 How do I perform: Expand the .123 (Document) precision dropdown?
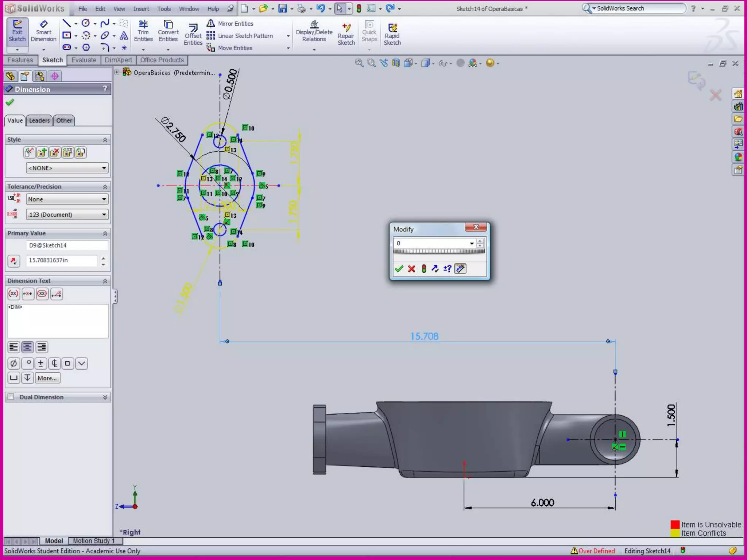click(x=67, y=214)
